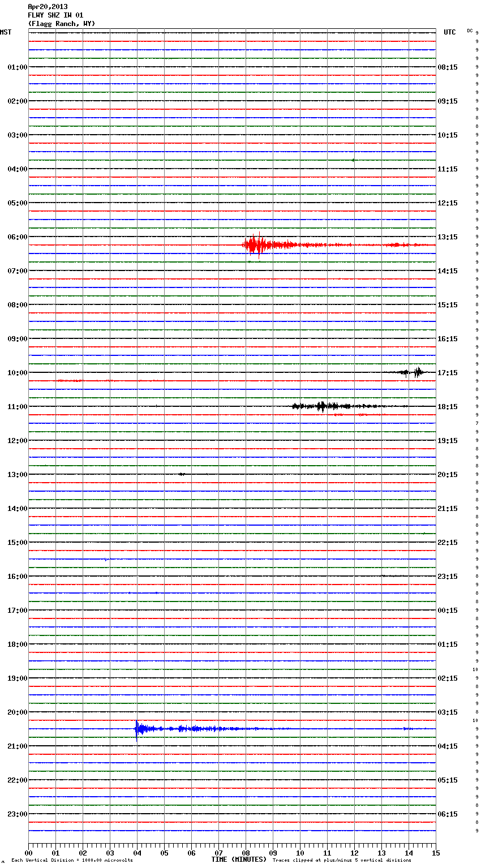
Task: Click the "18:15" UTC time label
Action: click(x=448, y=407)
